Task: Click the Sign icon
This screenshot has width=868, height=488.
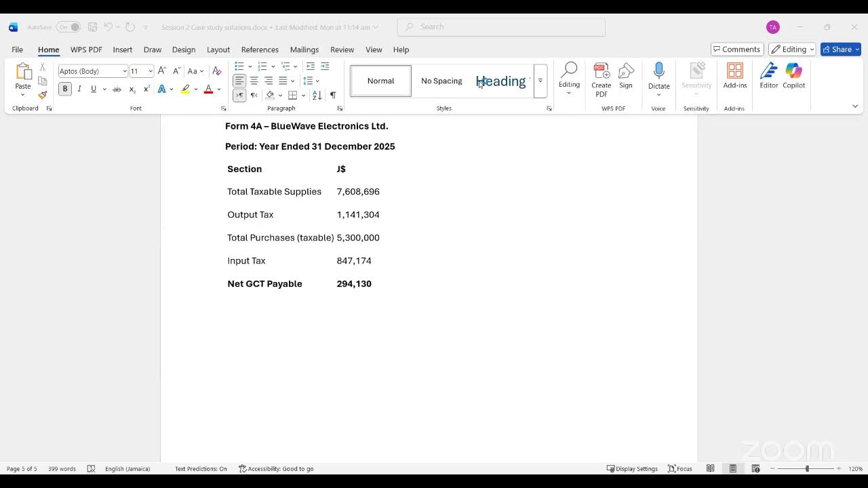Action: [x=626, y=76]
